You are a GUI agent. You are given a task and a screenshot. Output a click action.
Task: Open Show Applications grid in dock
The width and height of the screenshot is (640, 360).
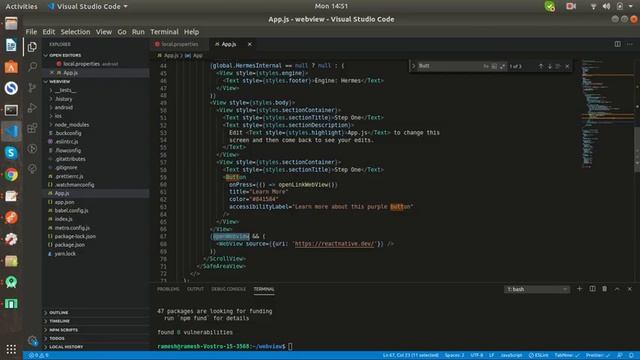(11, 349)
